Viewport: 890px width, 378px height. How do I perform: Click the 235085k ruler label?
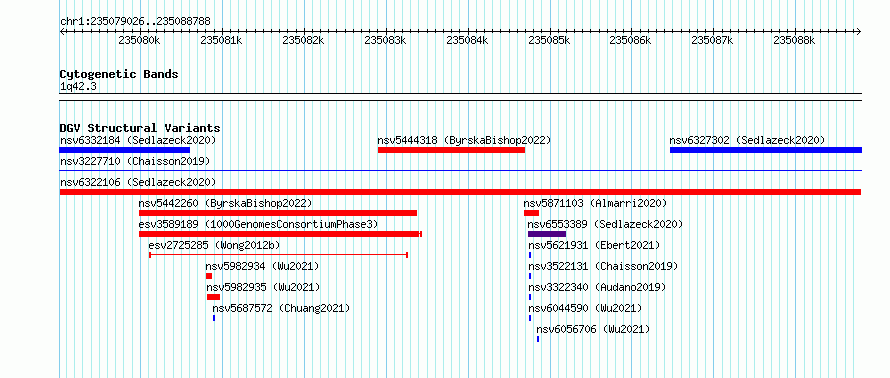pos(549,40)
